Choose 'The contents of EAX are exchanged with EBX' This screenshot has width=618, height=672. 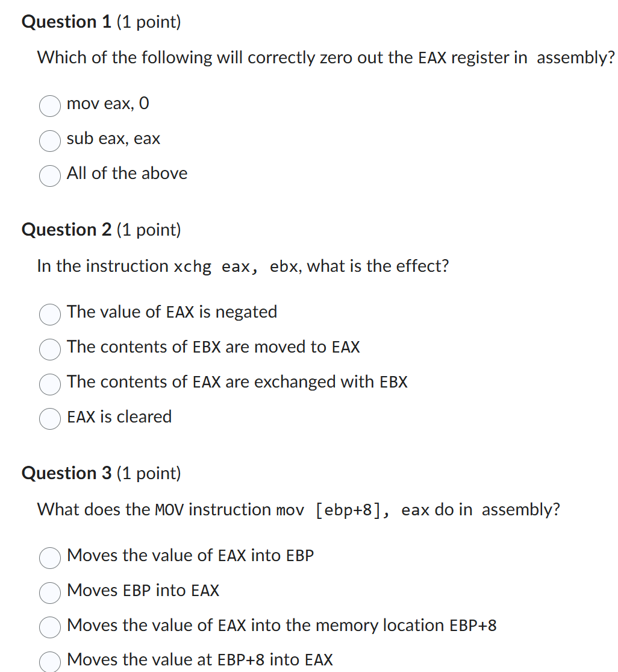pyautogui.click(x=49, y=385)
